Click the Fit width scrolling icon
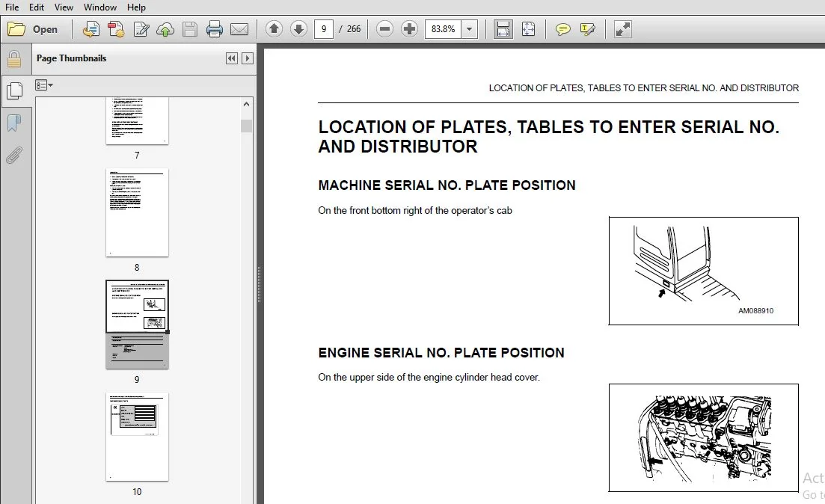Screen dimensions: 825x504 [x=503, y=29]
